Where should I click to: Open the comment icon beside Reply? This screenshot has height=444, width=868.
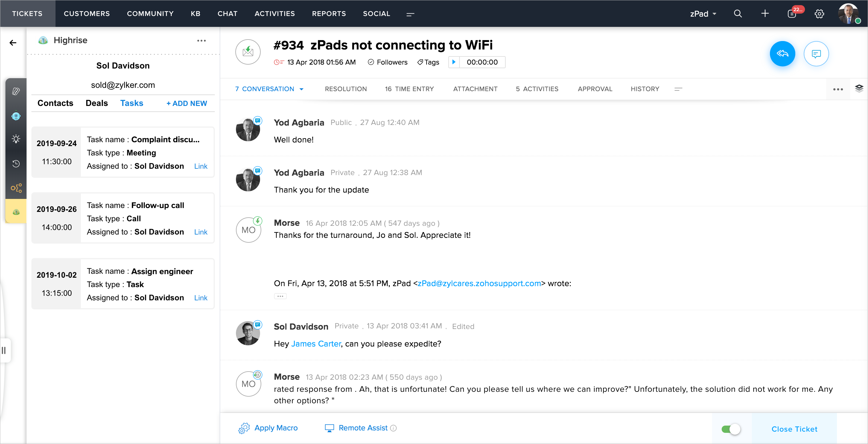[816, 54]
